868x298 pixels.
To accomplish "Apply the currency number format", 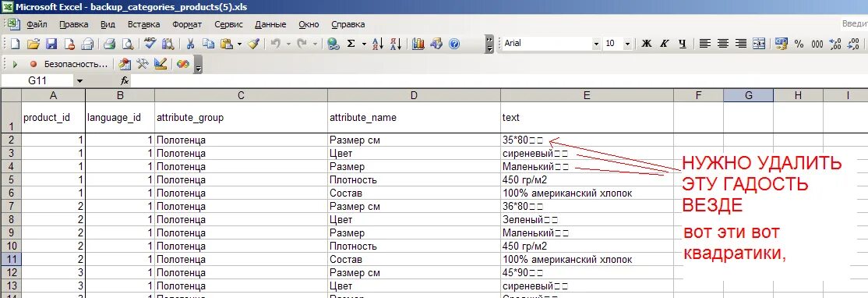I will [x=781, y=44].
